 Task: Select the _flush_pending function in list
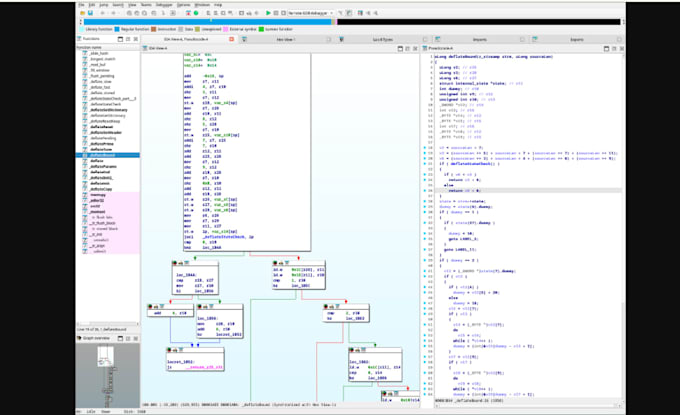point(102,76)
